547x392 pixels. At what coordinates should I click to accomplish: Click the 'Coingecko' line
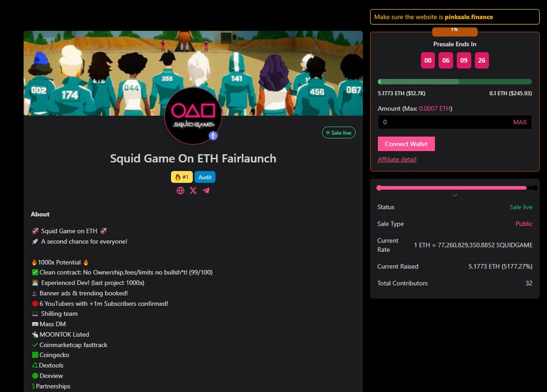tap(50, 355)
